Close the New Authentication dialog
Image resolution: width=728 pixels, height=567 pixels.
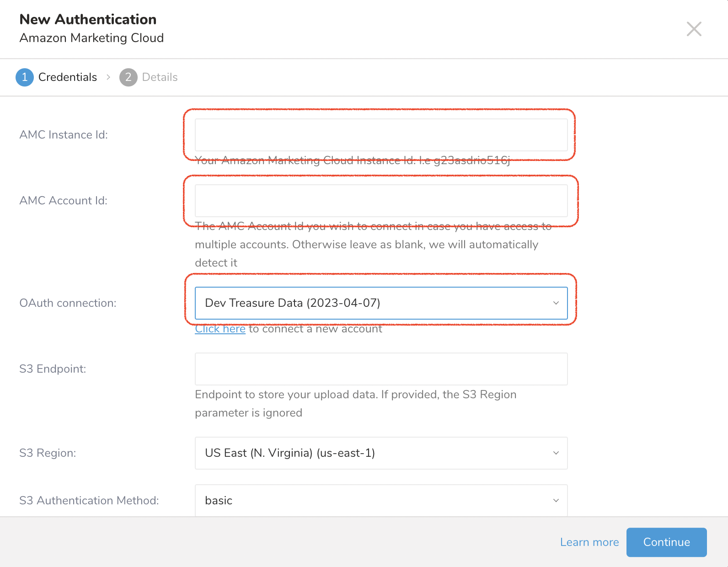point(694,29)
